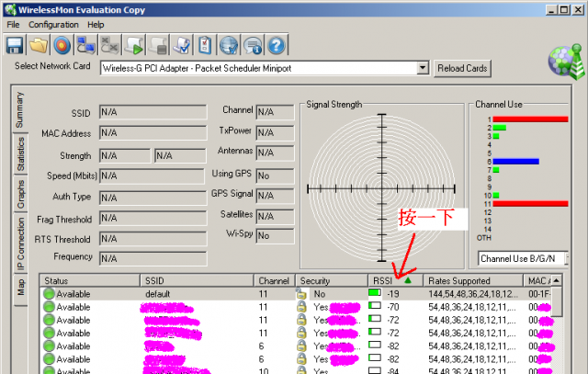Open the Configuration menu
The width and height of the screenshot is (588, 374).
(x=53, y=25)
